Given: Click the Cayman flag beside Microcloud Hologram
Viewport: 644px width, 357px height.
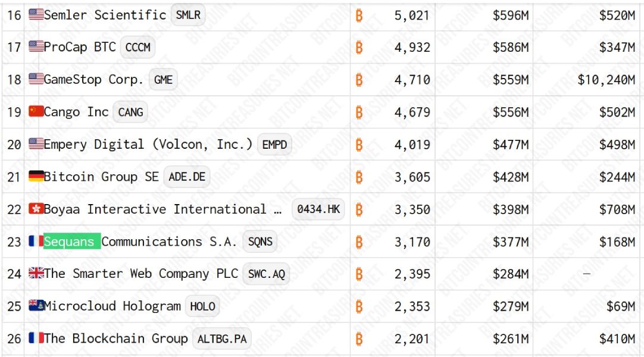Looking at the screenshot, I should tap(36, 305).
